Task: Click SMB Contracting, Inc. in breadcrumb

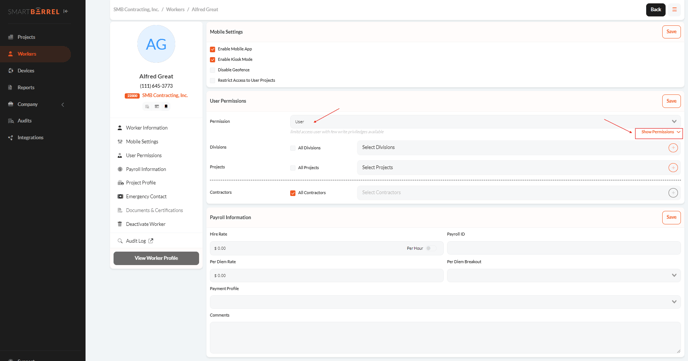Action: click(x=136, y=9)
